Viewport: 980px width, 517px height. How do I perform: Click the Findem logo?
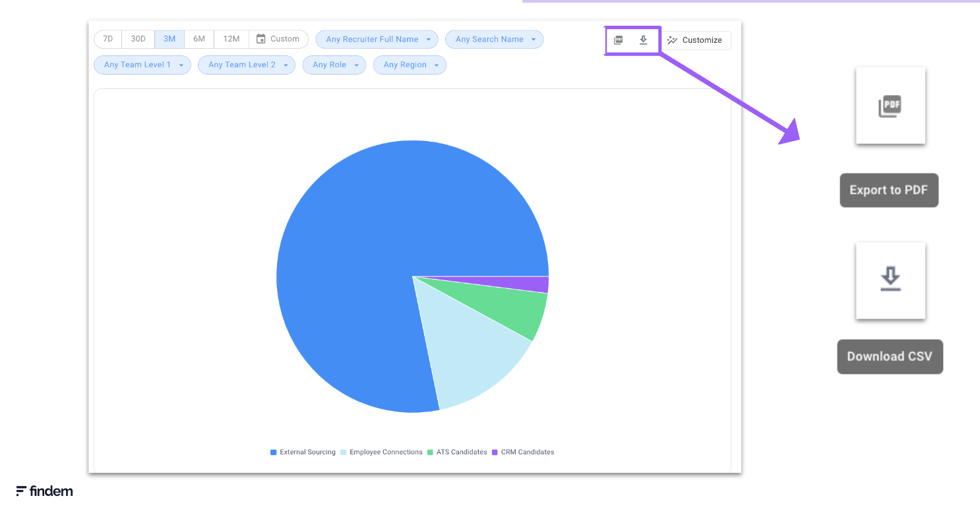point(44,491)
